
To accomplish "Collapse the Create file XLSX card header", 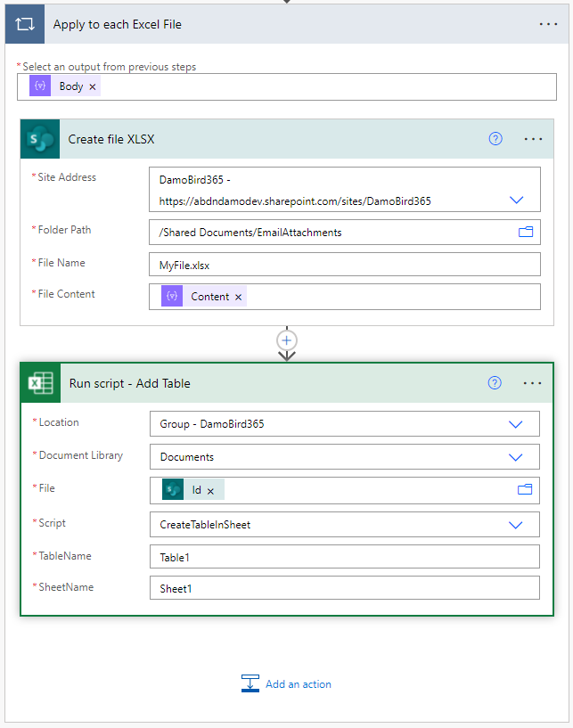I will [x=287, y=139].
